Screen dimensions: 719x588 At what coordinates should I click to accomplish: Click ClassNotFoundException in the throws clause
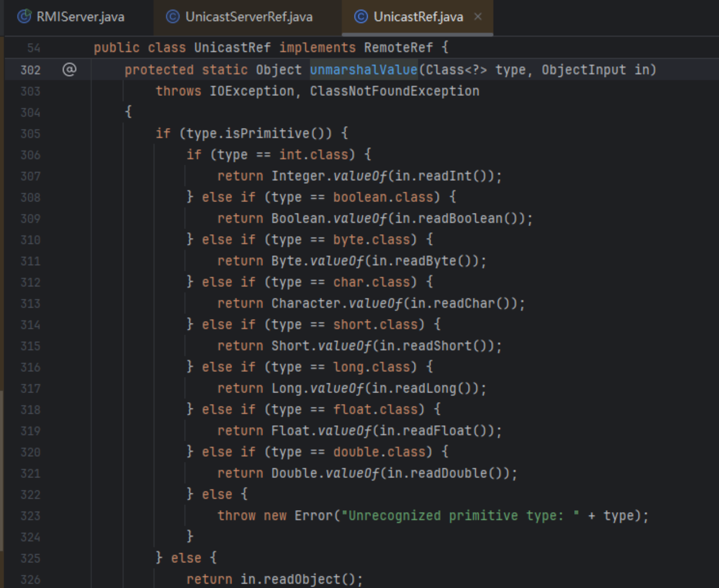point(395,91)
